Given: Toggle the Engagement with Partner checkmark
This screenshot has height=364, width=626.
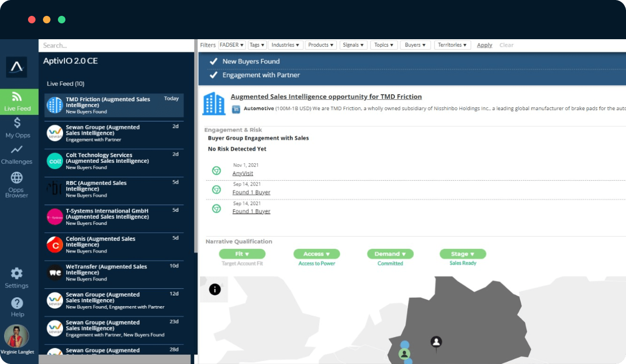Looking at the screenshot, I should coord(213,75).
